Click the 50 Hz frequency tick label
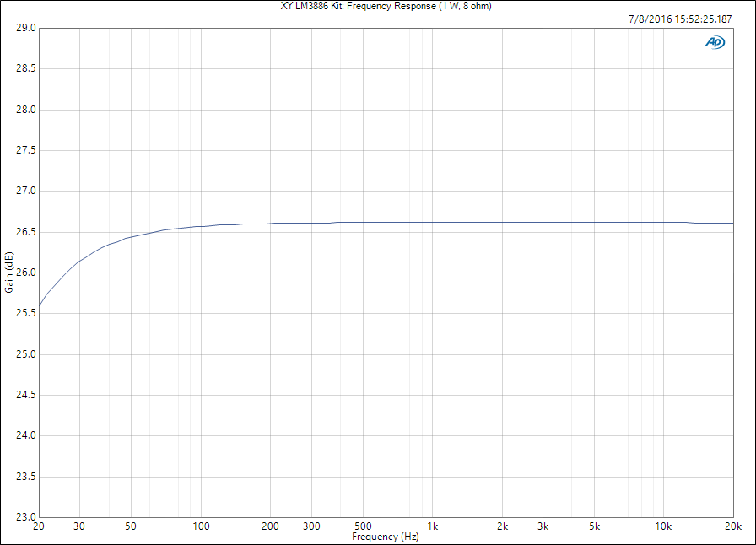 point(131,526)
